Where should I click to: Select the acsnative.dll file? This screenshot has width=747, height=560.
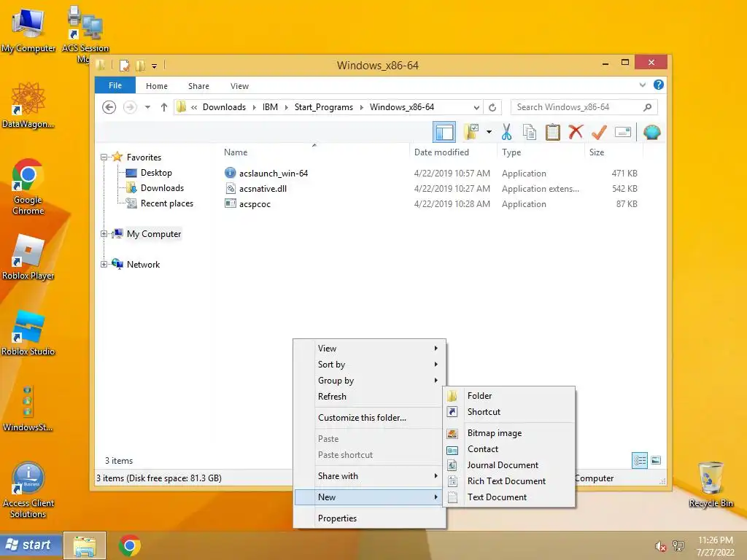pyautogui.click(x=263, y=189)
